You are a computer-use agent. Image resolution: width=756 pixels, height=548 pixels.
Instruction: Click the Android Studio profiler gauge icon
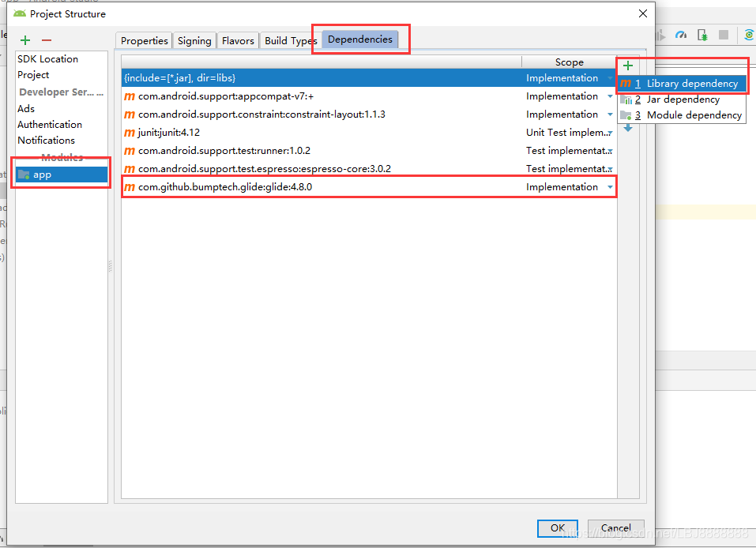tap(681, 35)
